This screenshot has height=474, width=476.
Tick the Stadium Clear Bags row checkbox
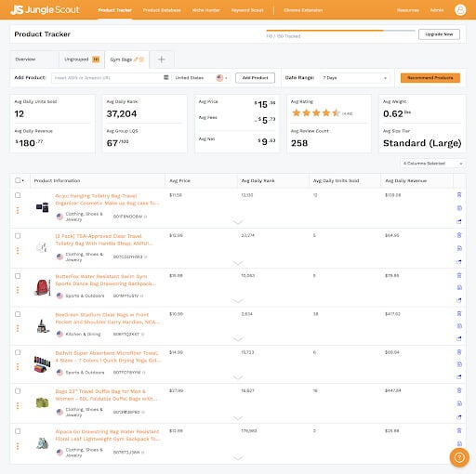coord(18,314)
